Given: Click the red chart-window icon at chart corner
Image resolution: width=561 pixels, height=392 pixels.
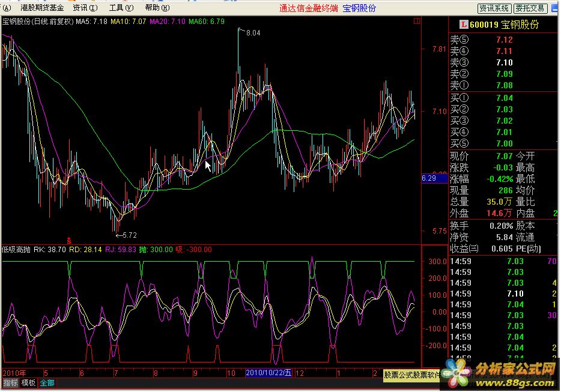Looking at the screenshot, I should (417, 21).
